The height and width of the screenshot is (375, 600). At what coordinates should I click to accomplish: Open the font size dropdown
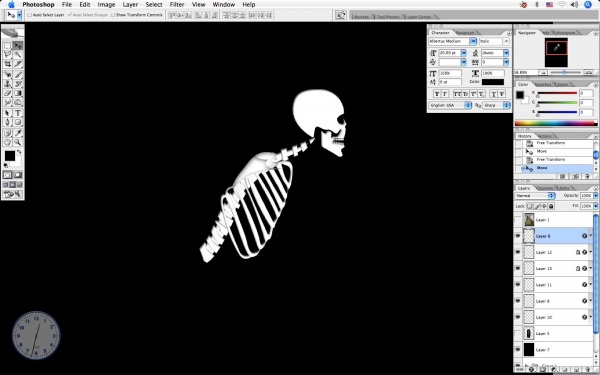point(464,53)
